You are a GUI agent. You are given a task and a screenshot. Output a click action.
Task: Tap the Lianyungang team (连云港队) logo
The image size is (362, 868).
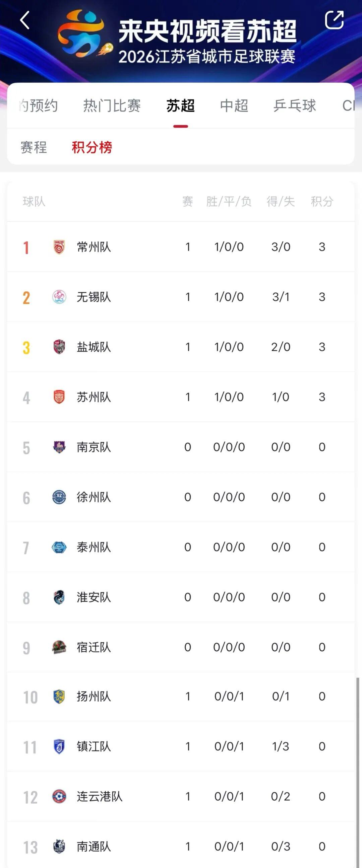tap(59, 796)
